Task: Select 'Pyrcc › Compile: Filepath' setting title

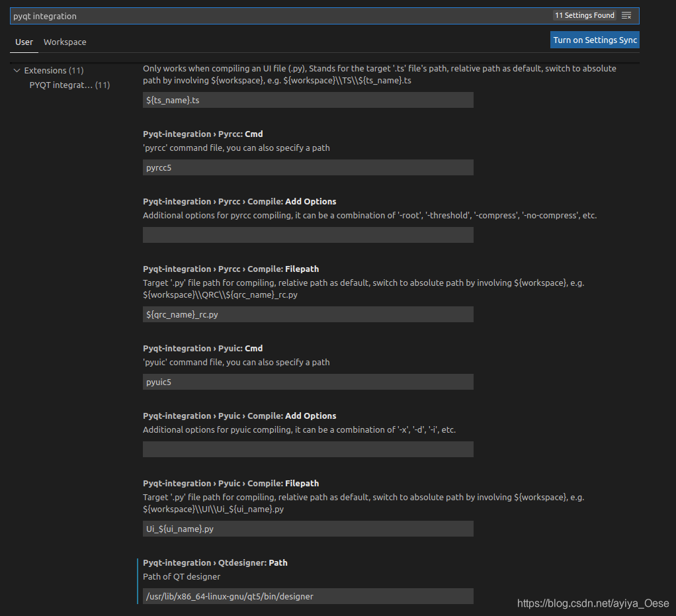Action: point(231,269)
